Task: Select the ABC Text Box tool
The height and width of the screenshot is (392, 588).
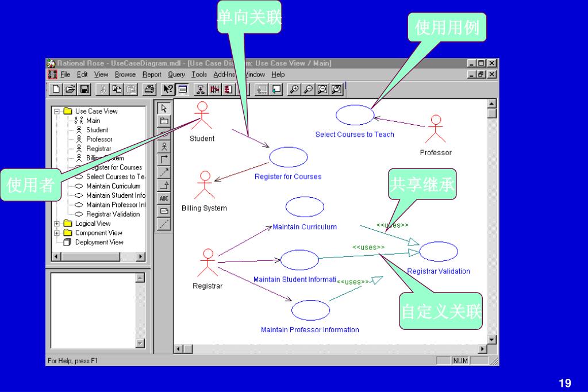Action: point(164,198)
